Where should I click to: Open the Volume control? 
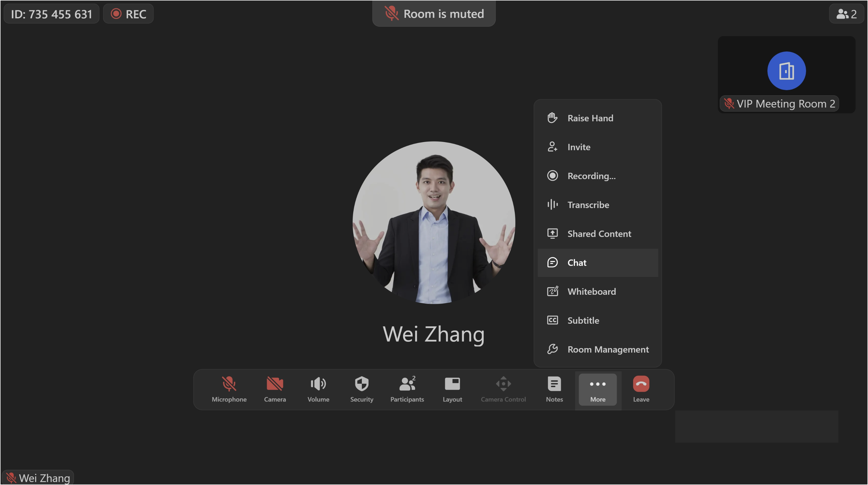click(318, 389)
